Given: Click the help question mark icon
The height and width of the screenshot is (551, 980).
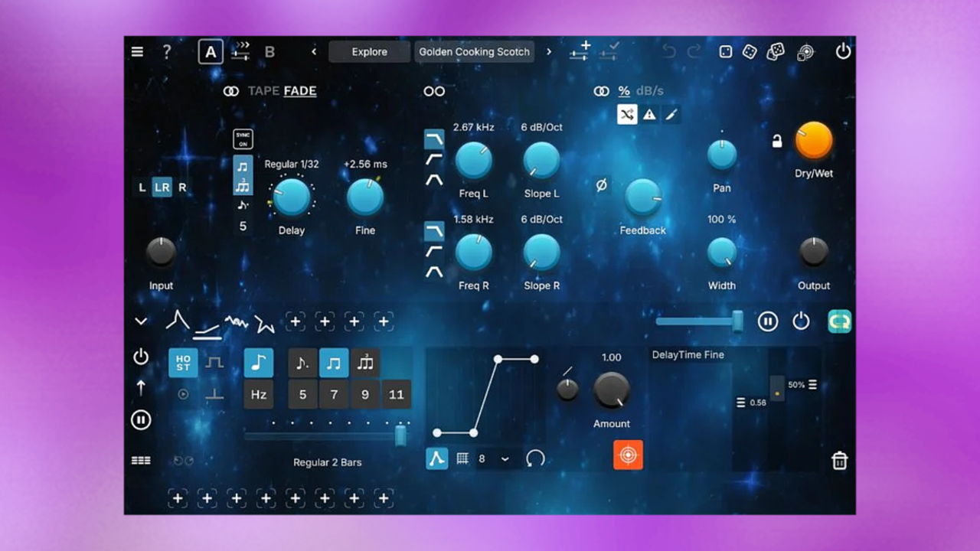Looking at the screenshot, I should 166,51.
